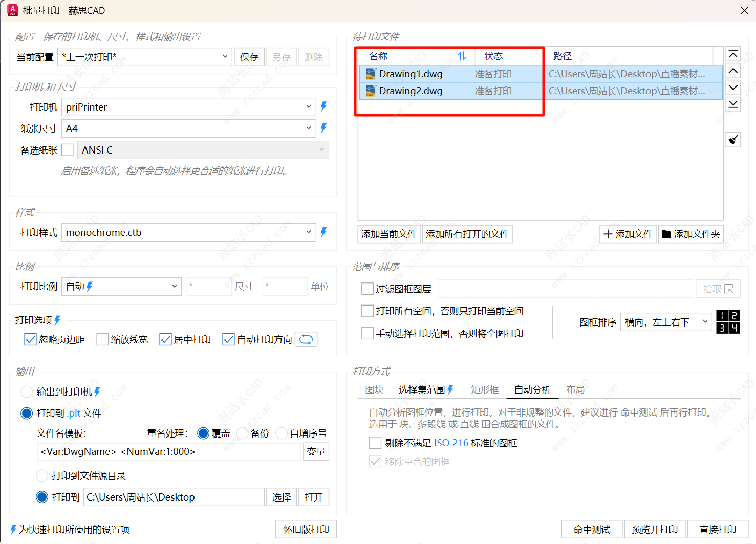Click the move-down arrow icon

point(733,88)
